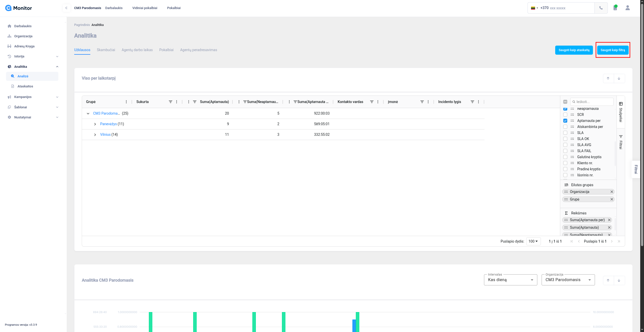Move Analitika CM3 Parodomasis panel down
The height and width of the screenshot is (332, 644).
[x=619, y=280]
